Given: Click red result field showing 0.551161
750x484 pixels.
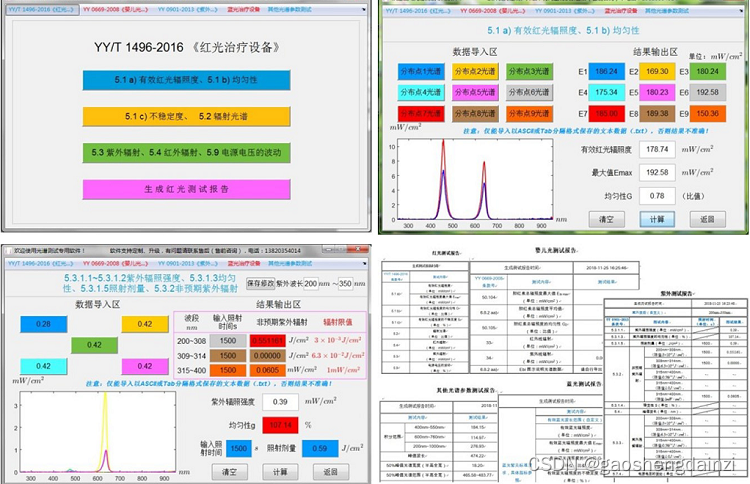Looking at the screenshot, I should [x=267, y=341].
